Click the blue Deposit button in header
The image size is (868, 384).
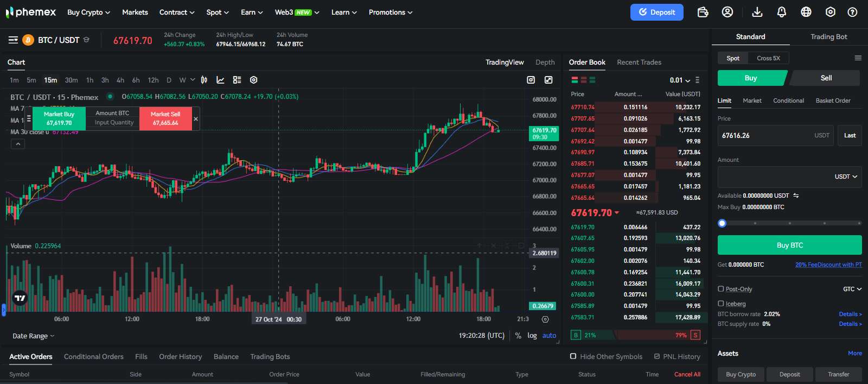click(x=656, y=12)
